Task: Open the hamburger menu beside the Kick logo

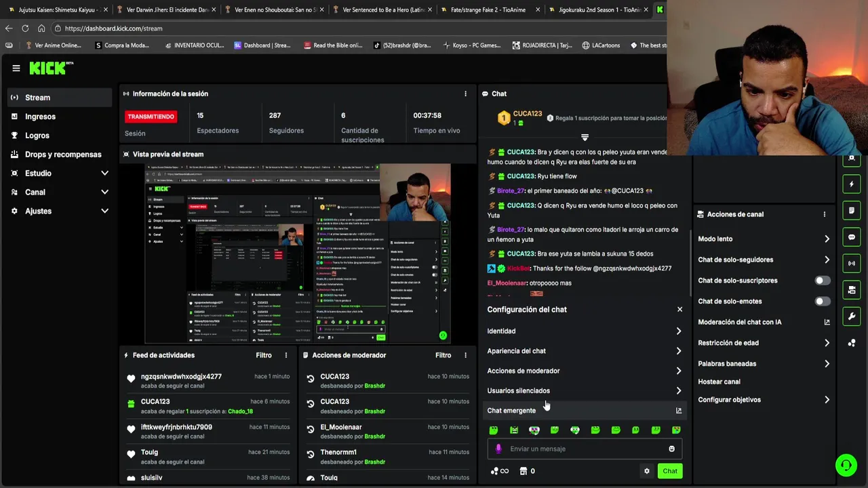Action: pyautogui.click(x=16, y=68)
